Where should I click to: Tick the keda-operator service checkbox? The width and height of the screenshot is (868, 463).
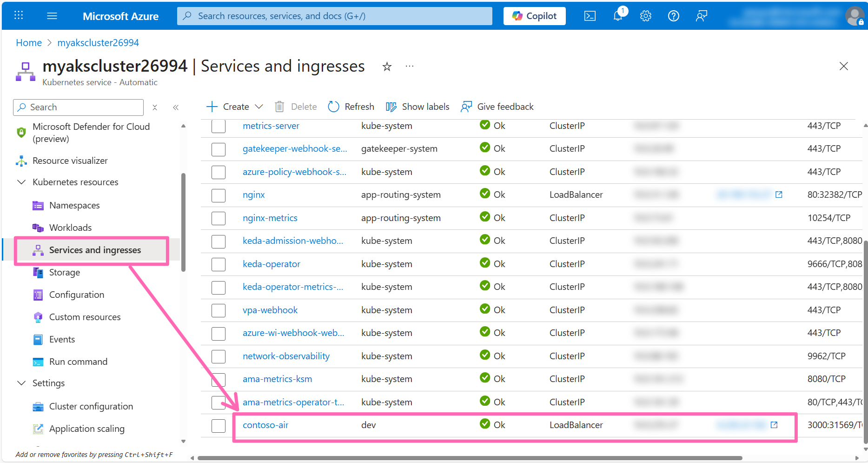click(x=219, y=264)
